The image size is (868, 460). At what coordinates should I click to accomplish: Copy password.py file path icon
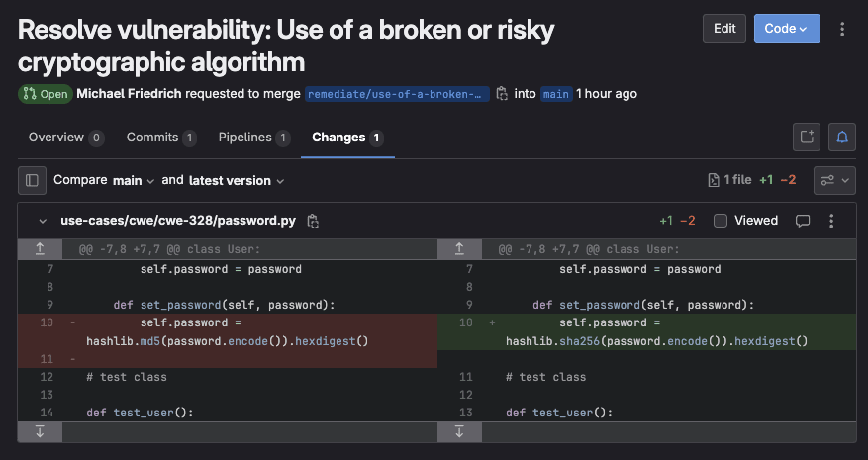pyautogui.click(x=313, y=221)
